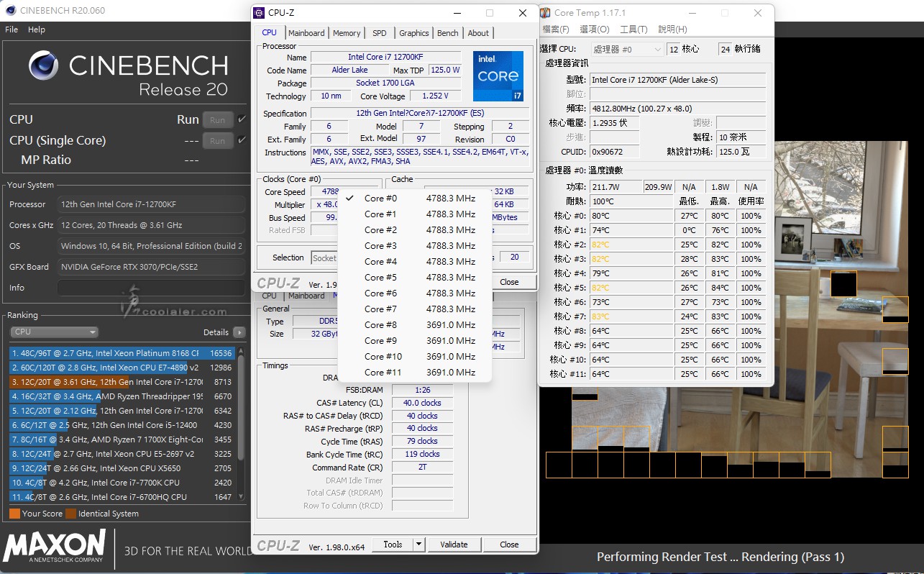The width and height of the screenshot is (924, 574).
Task: Toggle the CPU (Single Core) checkbox
Action: [x=242, y=140]
